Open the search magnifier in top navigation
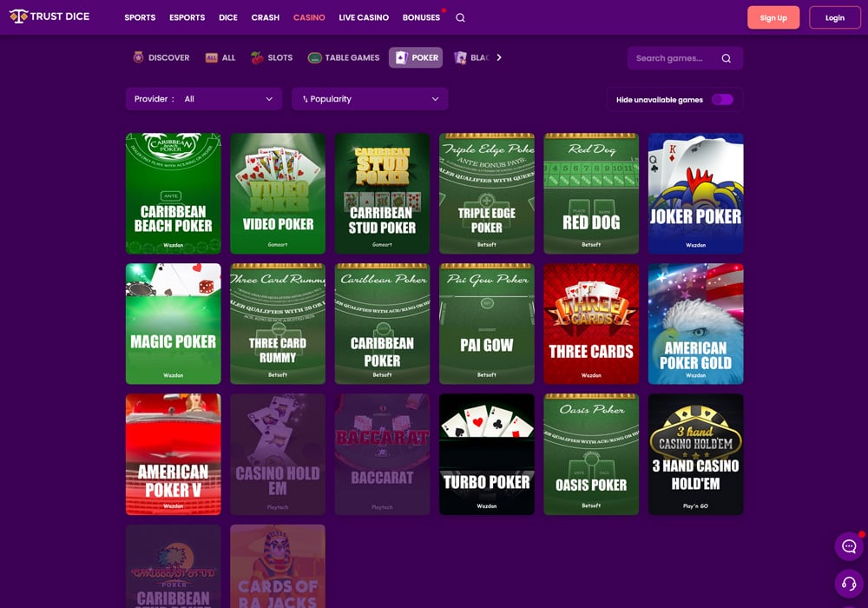The width and height of the screenshot is (868, 608). coord(460,17)
